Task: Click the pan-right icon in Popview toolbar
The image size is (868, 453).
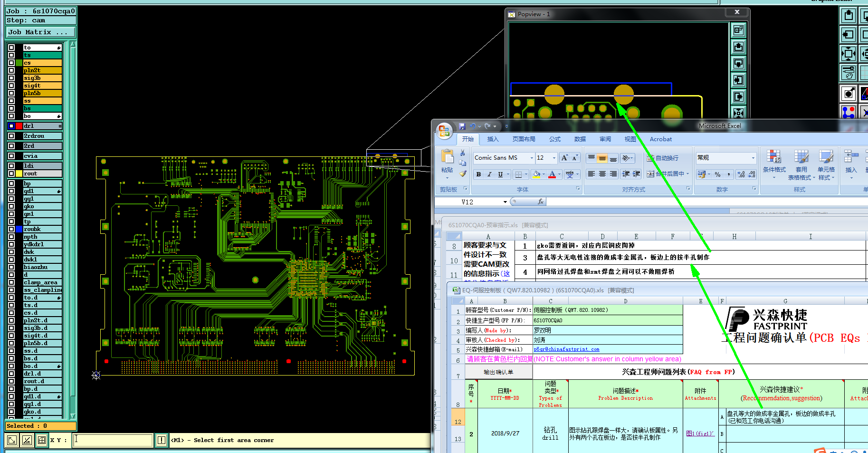Action: click(738, 97)
